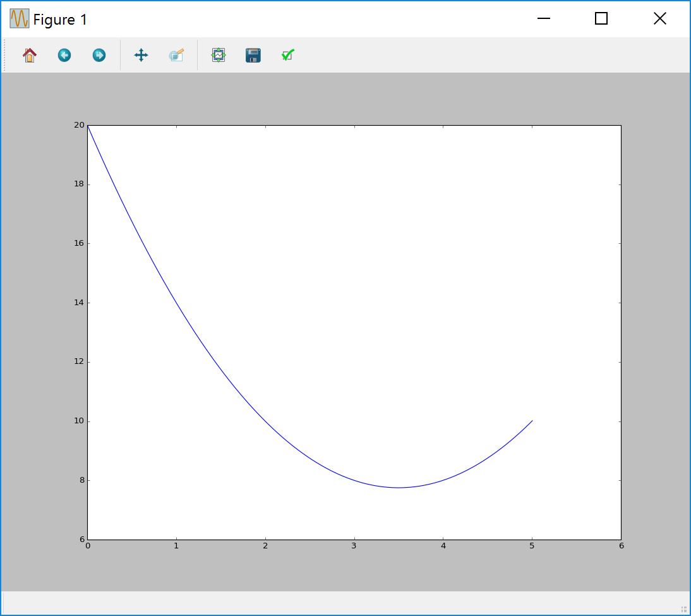The width and height of the screenshot is (691, 616).
Task: Activate the Pan axes tool
Action: point(141,55)
